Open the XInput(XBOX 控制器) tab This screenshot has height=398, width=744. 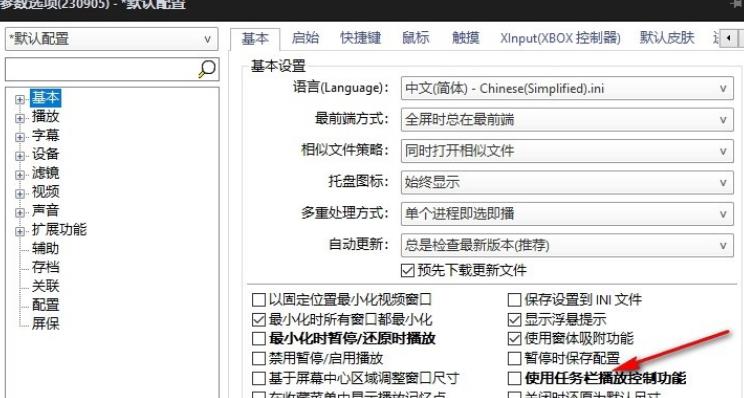coord(560,38)
